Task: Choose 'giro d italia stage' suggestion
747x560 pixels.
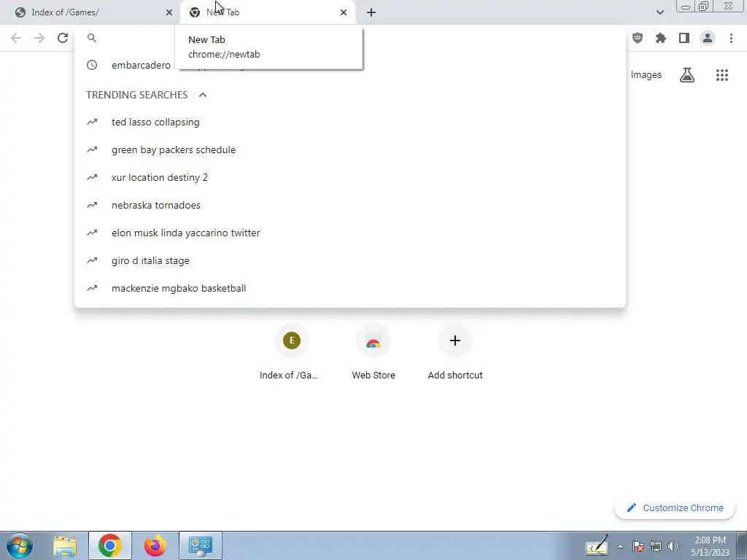Action: (350, 260)
